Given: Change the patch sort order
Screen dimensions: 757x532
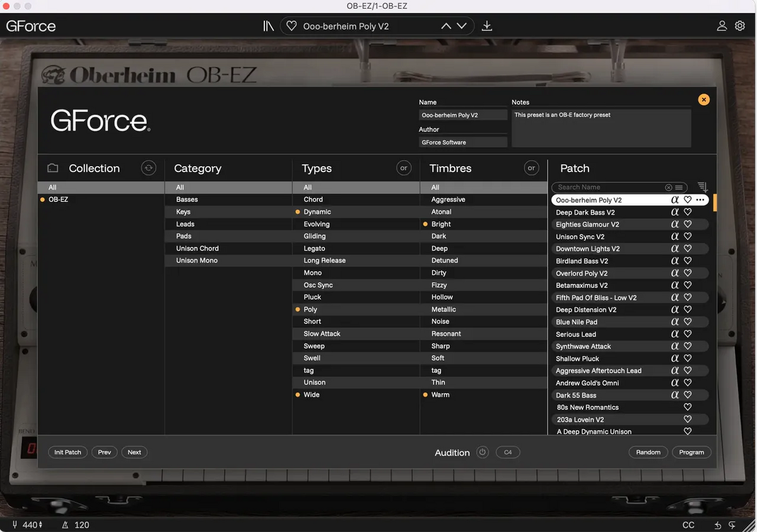Looking at the screenshot, I should [703, 187].
